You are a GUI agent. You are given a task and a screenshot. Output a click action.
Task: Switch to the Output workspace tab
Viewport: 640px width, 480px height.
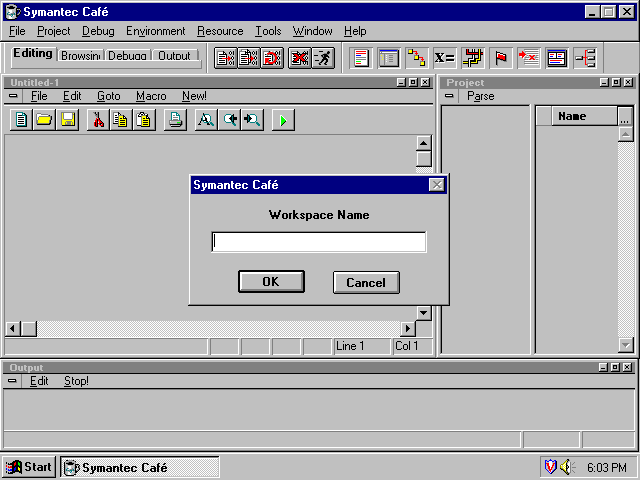(175, 56)
